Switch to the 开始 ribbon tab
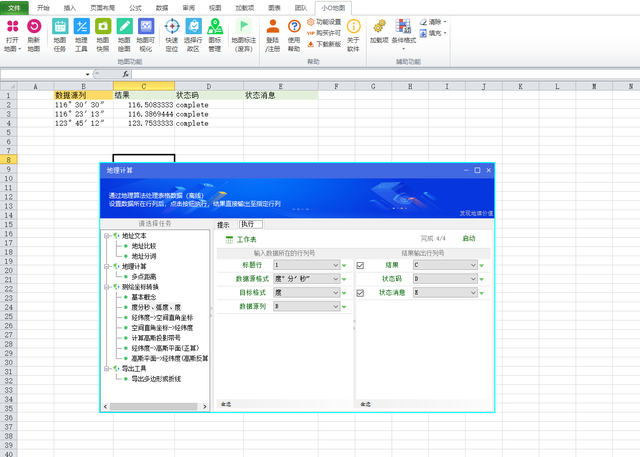This screenshot has height=457, width=640. click(43, 8)
